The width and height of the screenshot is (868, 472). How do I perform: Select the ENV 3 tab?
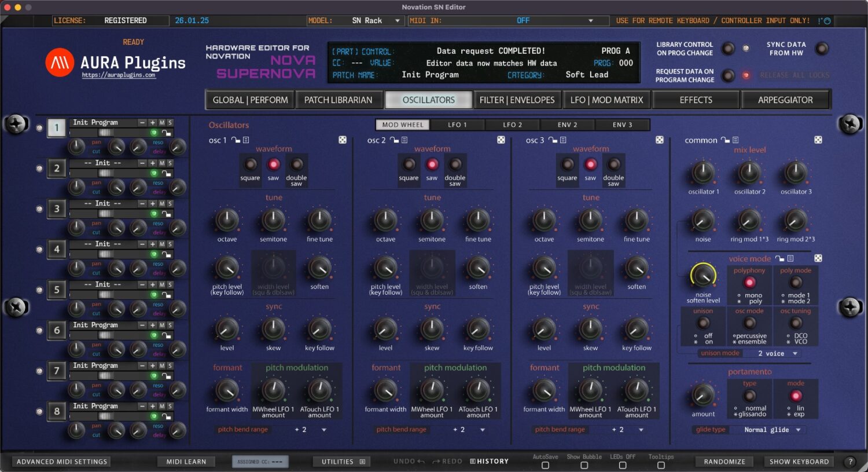tap(623, 124)
